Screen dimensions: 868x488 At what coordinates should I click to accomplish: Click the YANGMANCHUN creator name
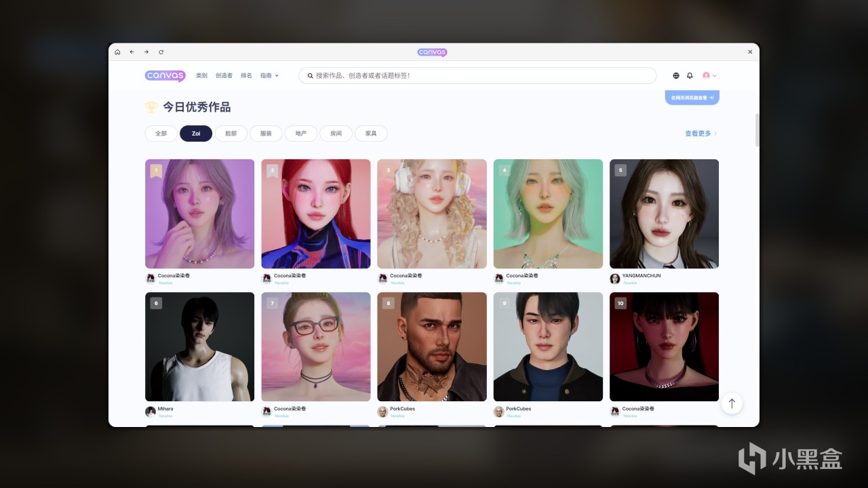(x=642, y=276)
